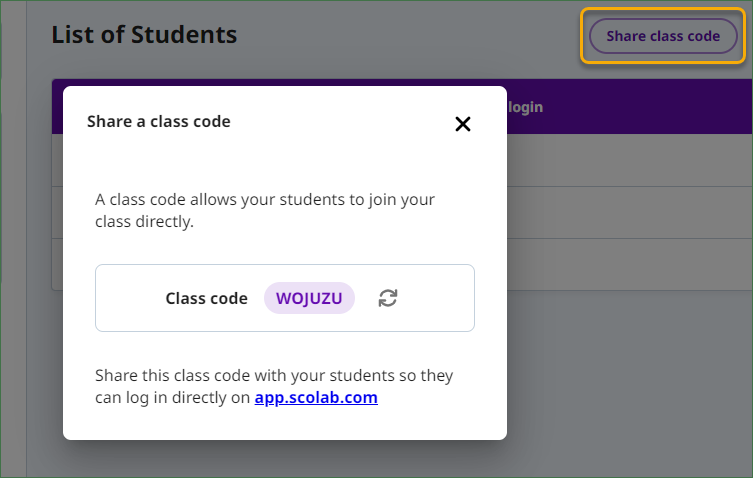Click the text about joining class directly
The image size is (753, 478).
click(265, 210)
